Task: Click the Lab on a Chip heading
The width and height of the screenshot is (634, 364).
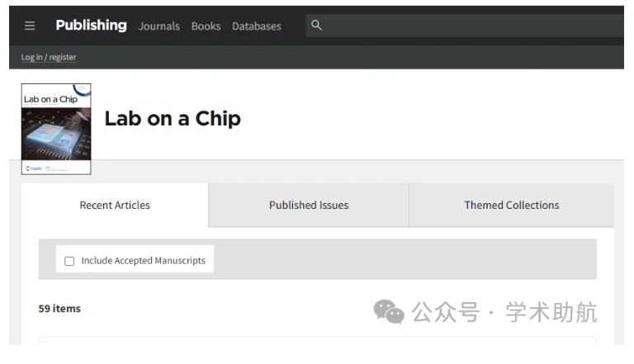Action: click(173, 119)
